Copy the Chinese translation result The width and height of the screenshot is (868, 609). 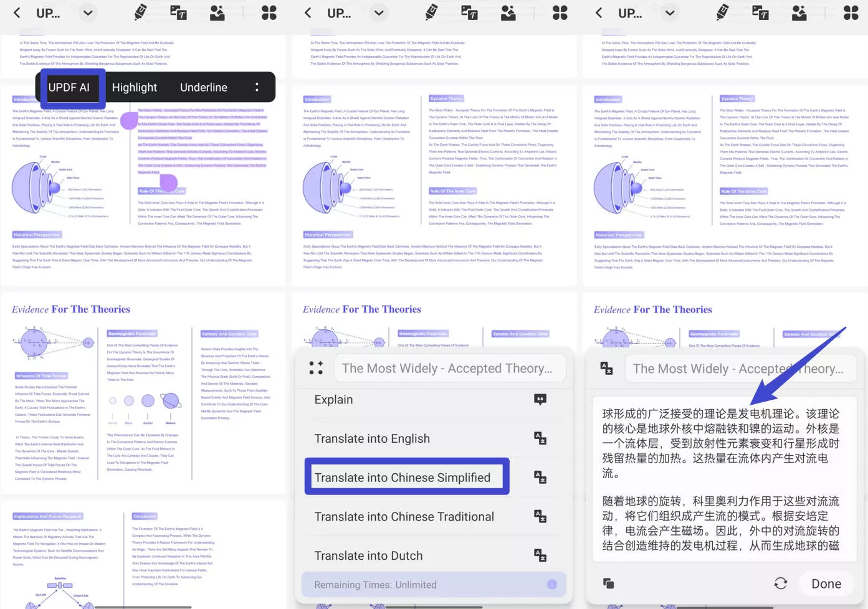click(608, 583)
